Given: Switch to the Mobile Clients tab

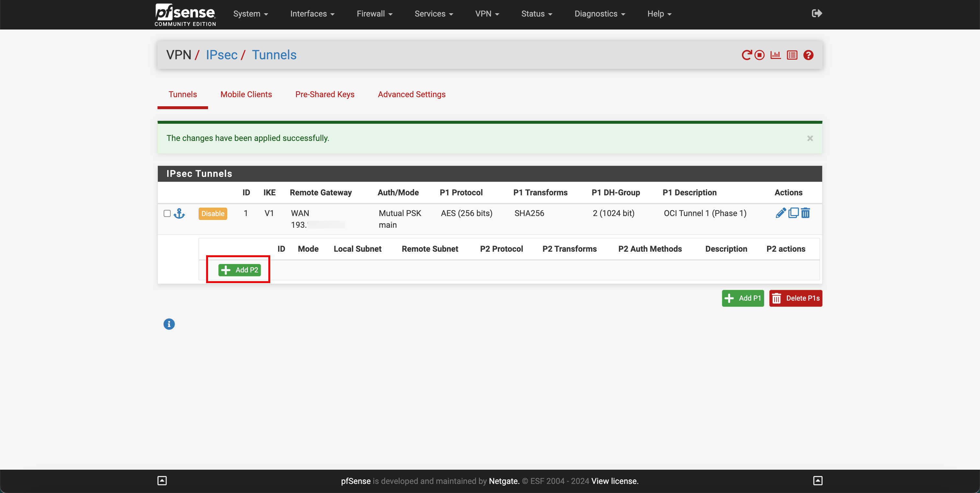Looking at the screenshot, I should pos(246,94).
